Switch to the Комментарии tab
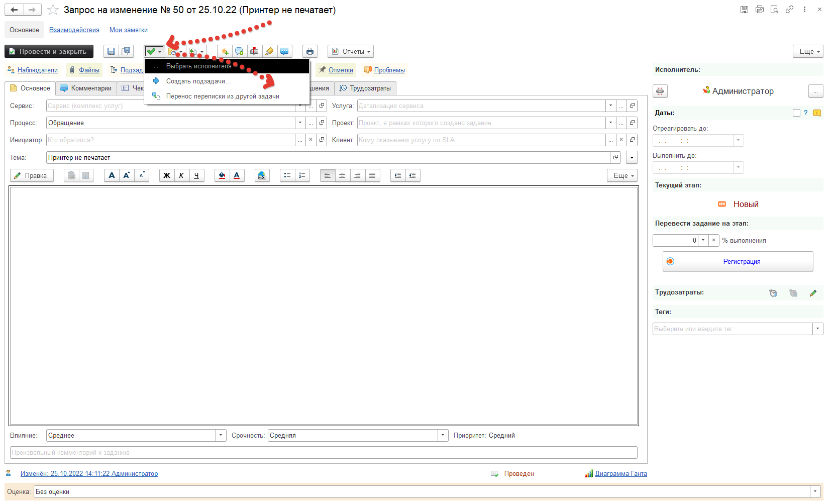Viewport: 833px width, 504px height. [x=86, y=88]
